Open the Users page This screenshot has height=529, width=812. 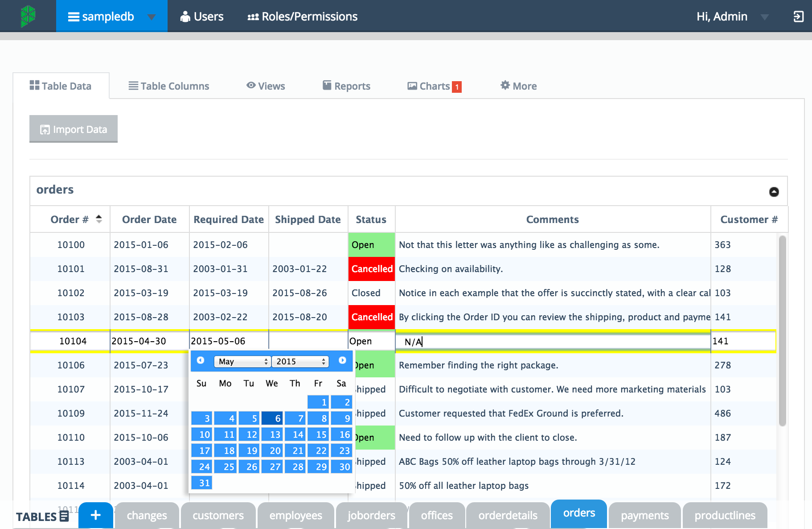click(x=202, y=17)
